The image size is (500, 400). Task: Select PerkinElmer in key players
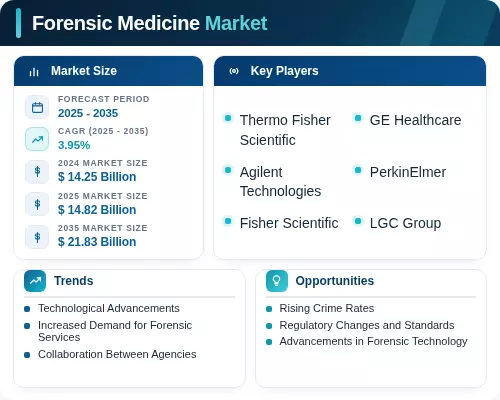click(x=408, y=172)
